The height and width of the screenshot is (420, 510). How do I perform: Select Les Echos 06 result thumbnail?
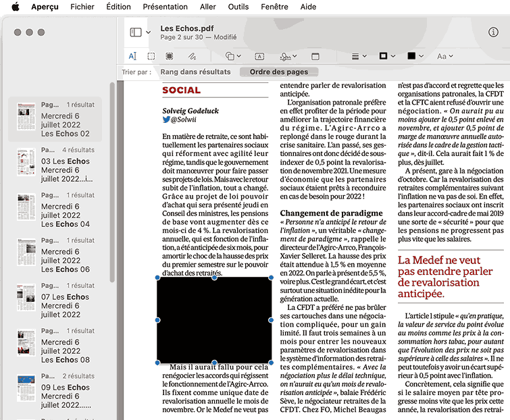click(26, 252)
